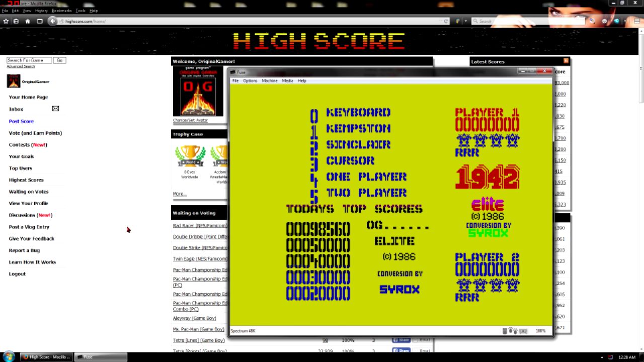Open Tetris [Lines] (Game Boy) entry
644x362 pixels.
[x=199, y=340]
